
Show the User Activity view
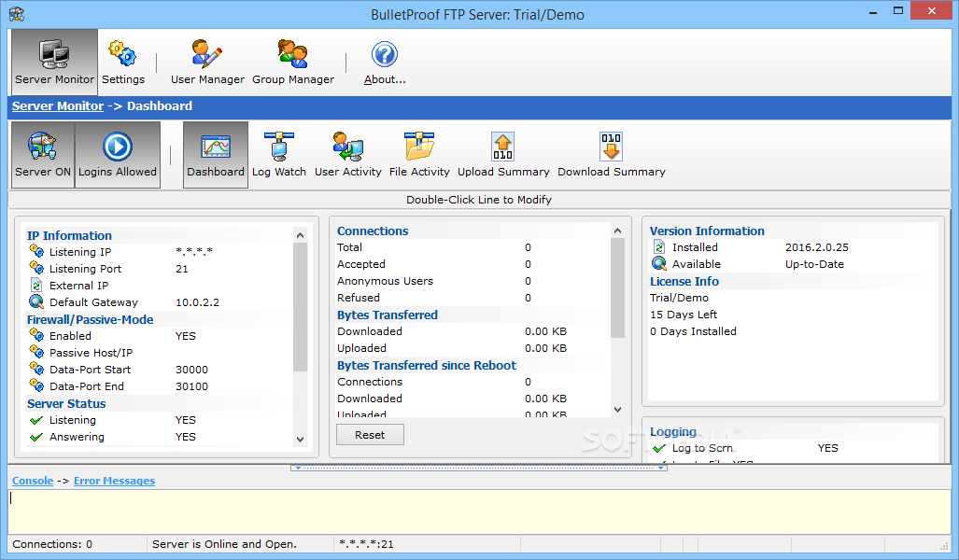pos(348,155)
